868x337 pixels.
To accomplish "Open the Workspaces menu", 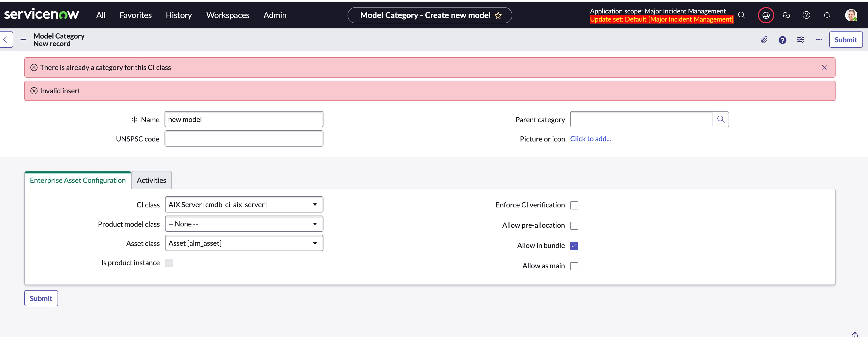I will click(228, 15).
